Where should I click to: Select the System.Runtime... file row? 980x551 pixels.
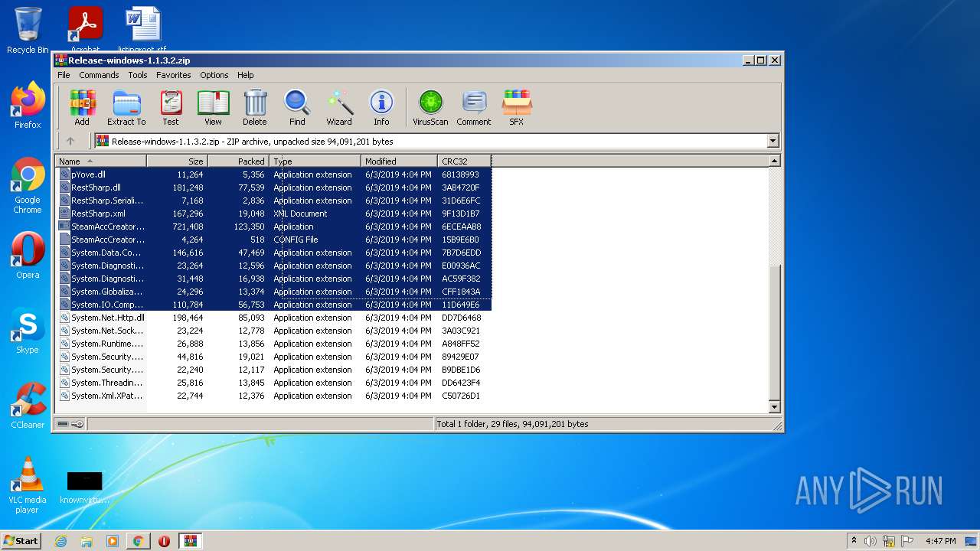click(273, 344)
